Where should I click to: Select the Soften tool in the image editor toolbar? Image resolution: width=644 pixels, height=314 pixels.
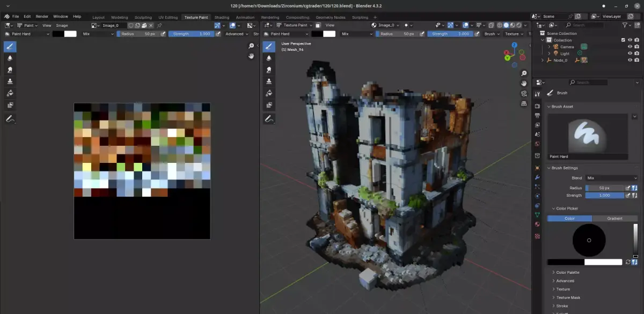point(10,58)
